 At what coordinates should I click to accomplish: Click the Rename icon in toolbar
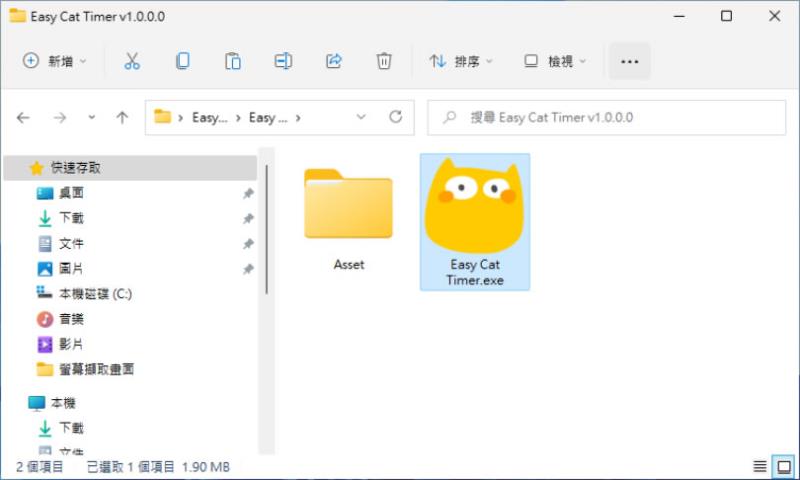click(283, 61)
